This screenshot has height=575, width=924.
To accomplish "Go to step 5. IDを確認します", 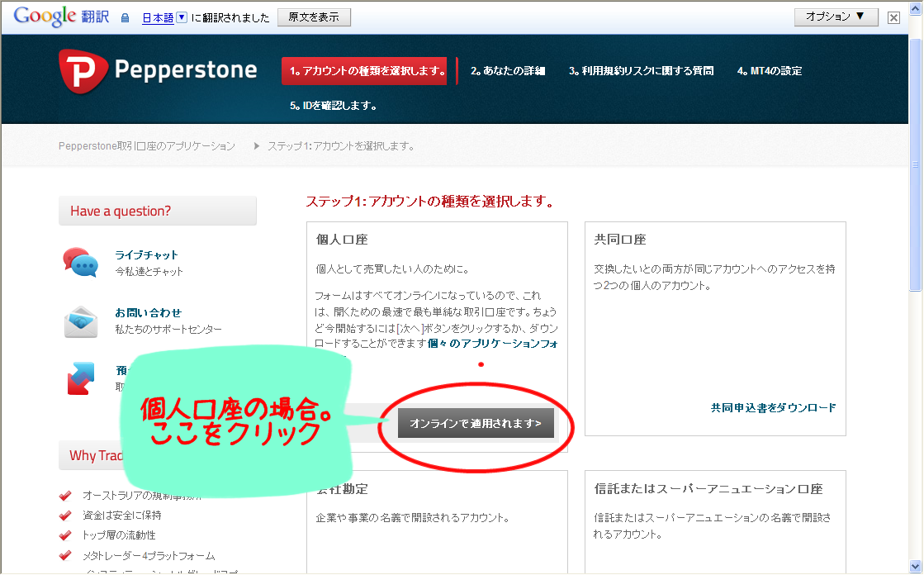I will 333,106.
